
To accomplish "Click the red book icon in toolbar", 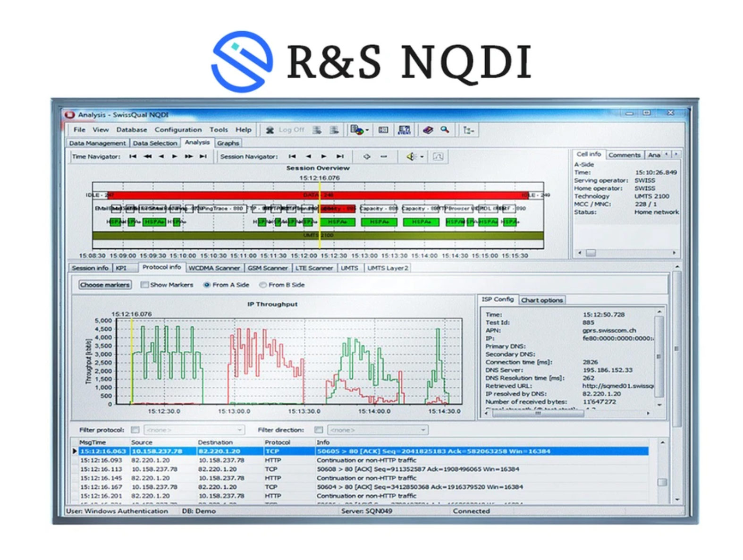I will [428, 130].
